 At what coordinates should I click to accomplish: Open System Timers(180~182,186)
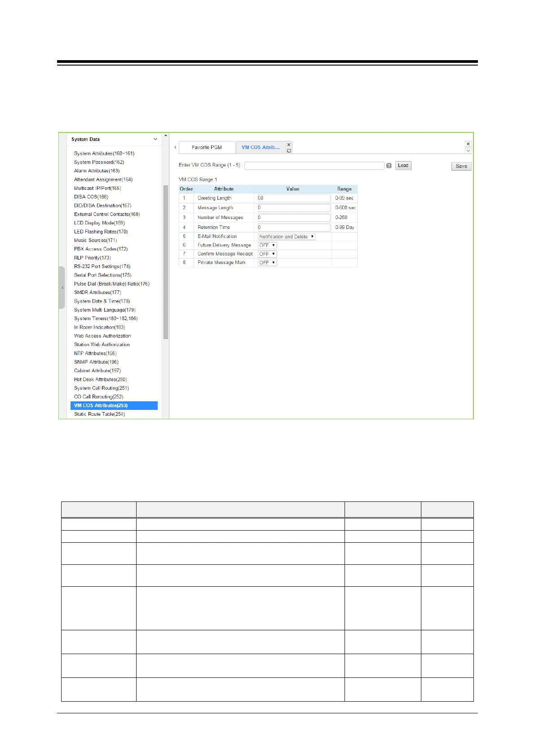[x=106, y=318]
